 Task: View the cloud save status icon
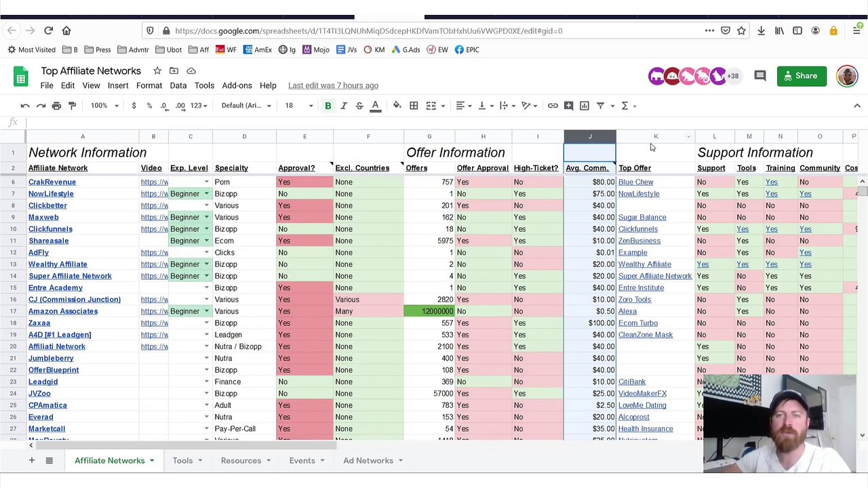(191, 70)
